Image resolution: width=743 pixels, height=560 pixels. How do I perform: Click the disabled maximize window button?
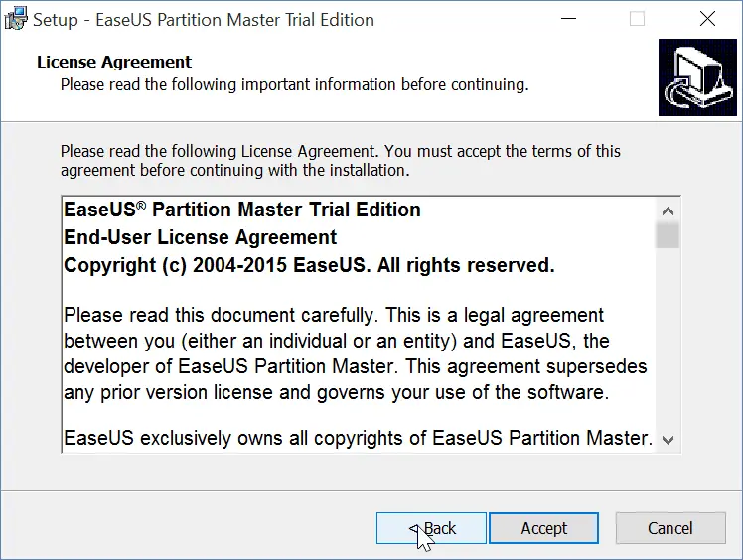(x=637, y=19)
